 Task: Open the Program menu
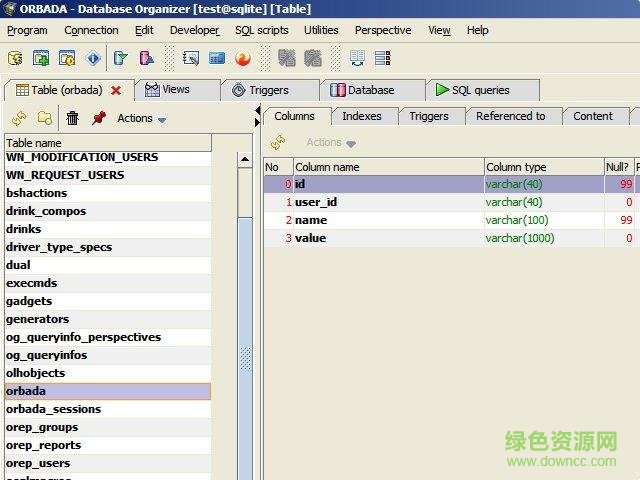coord(27,31)
